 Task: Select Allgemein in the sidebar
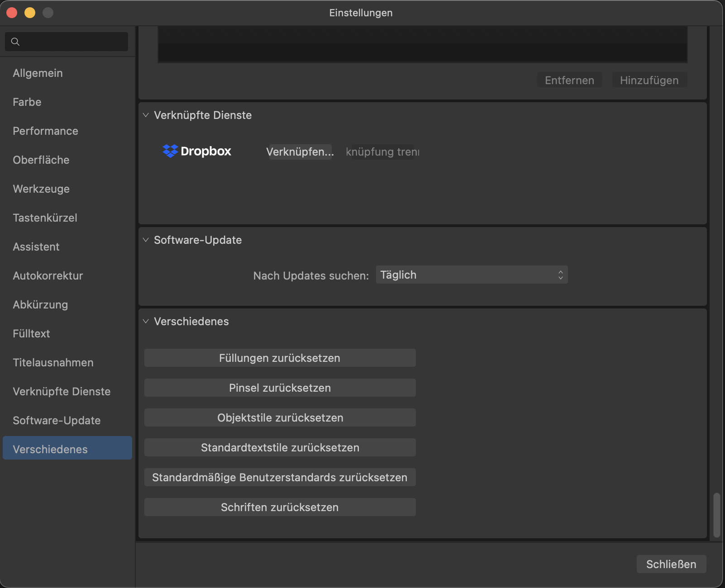pyautogui.click(x=38, y=73)
